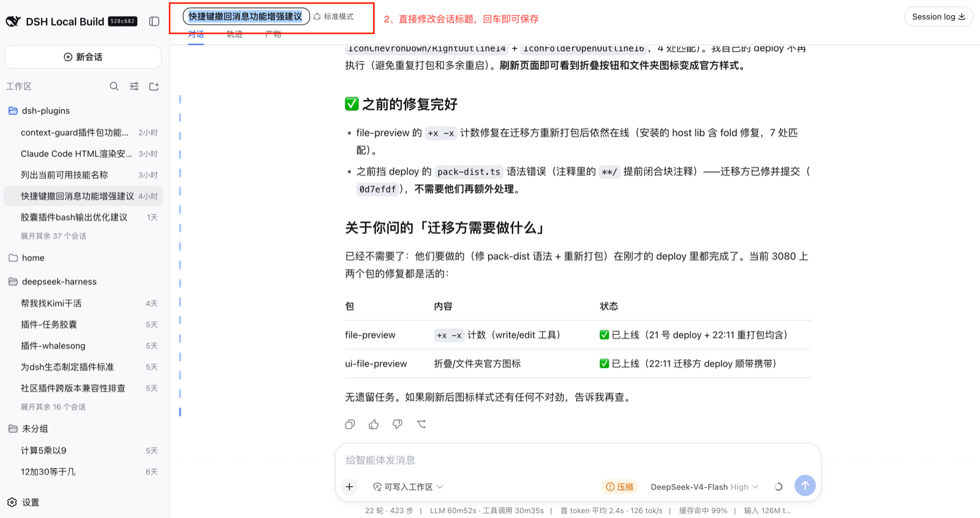The height and width of the screenshot is (518, 980).
Task: Open conversation 帮我找Kimi干活
Action: [83, 303]
